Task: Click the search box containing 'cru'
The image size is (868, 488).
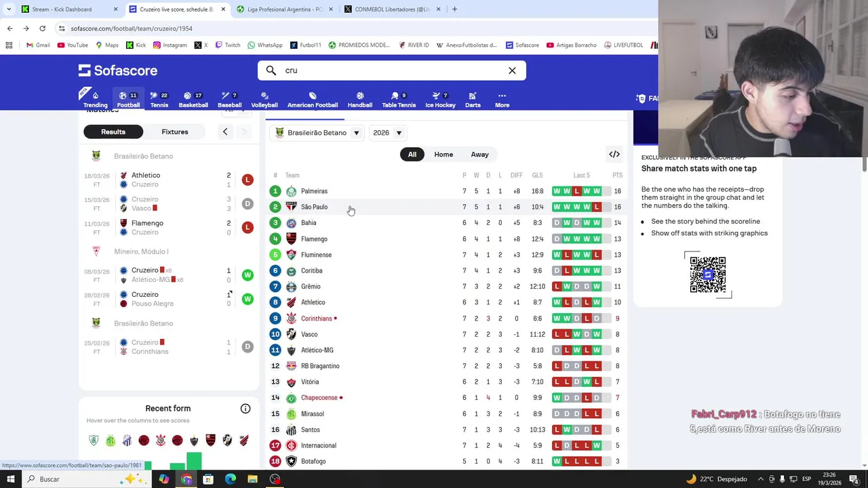Action: click(x=392, y=70)
